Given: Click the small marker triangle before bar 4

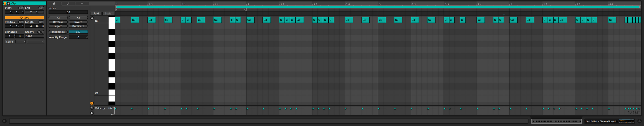Looking at the screenshot, I should click(x=504, y=15).
